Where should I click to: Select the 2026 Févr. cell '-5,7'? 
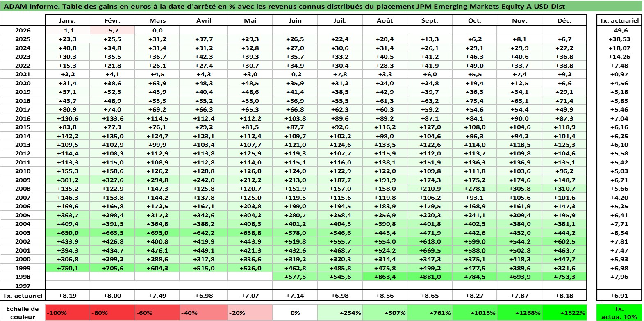pos(112,30)
